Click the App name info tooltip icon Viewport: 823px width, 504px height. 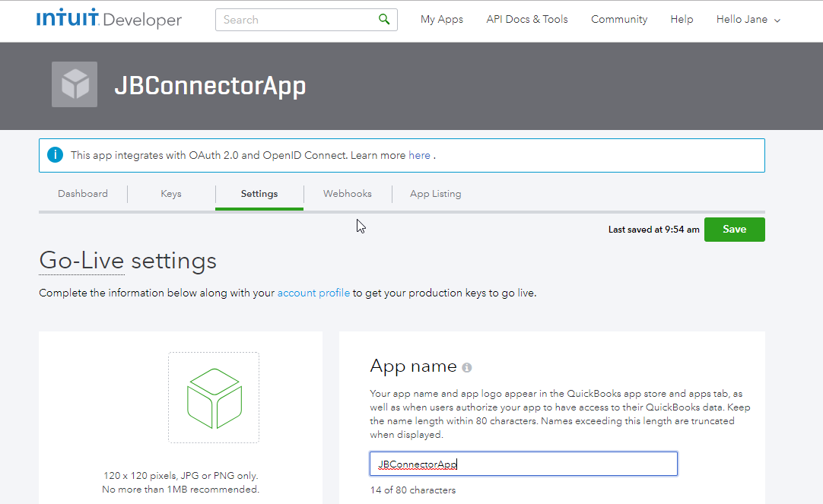(x=467, y=368)
